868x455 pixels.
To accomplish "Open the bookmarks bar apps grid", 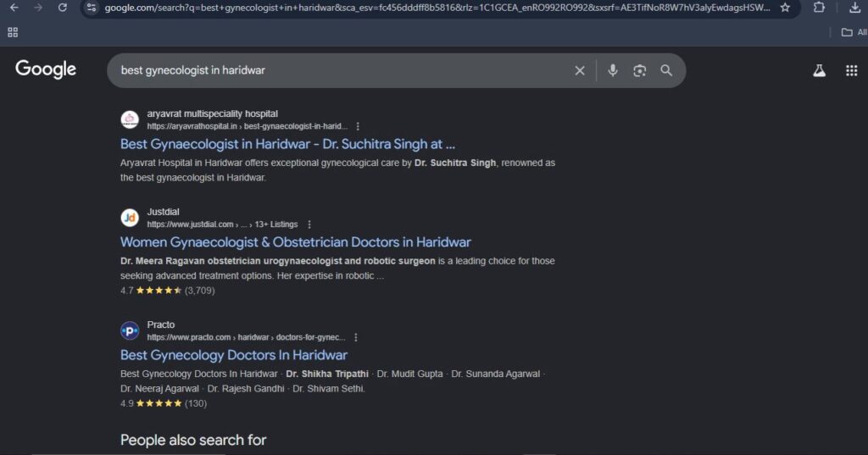I will coord(13,32).
